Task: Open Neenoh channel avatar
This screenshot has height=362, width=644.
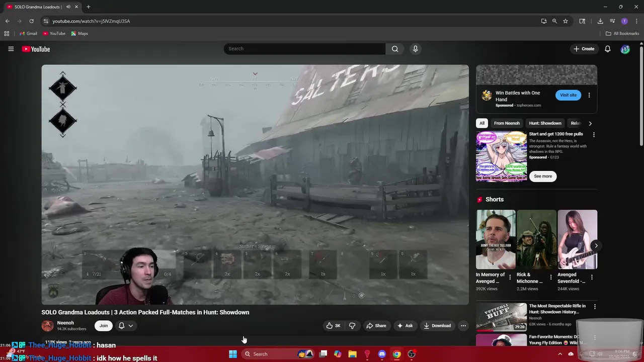Action: (x=47, y=325)
